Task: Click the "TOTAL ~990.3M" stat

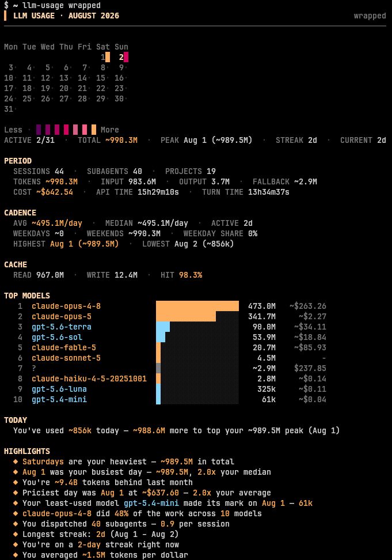Action: point(108,140)
